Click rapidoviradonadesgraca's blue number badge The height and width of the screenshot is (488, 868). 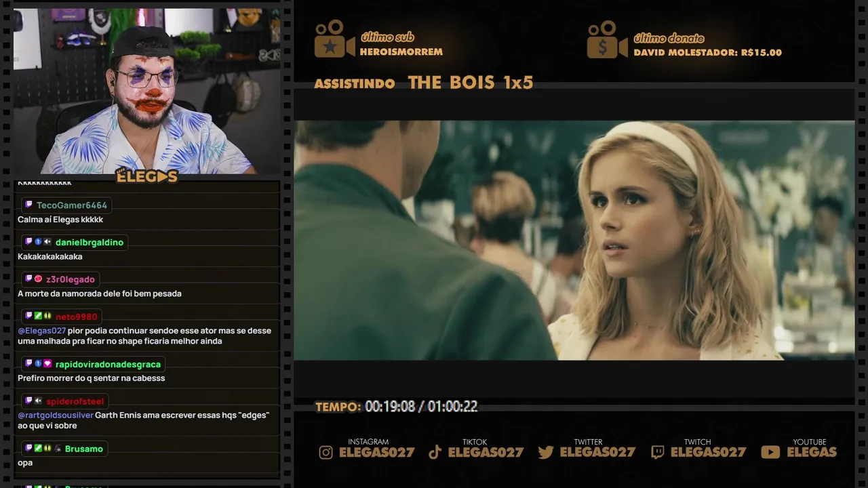[x=38, y=364]
